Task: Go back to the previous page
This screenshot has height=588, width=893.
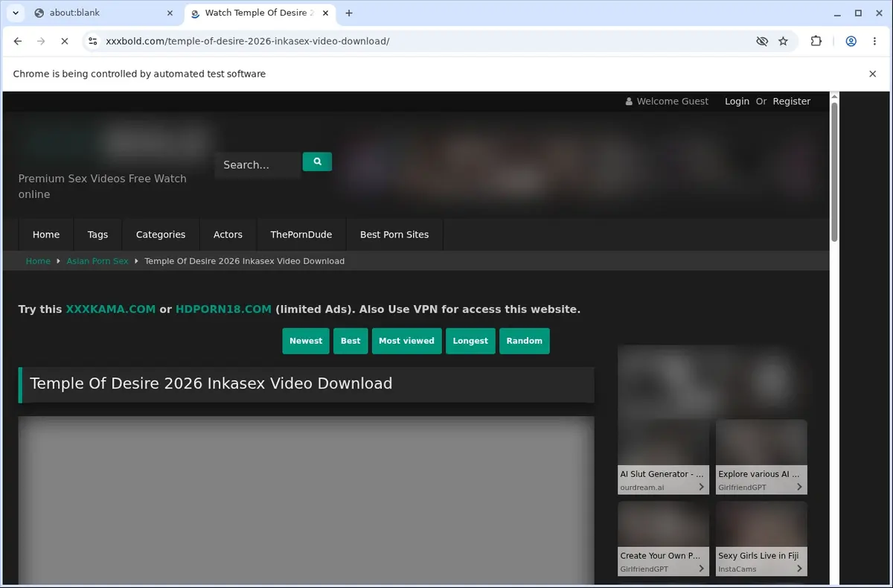Action: (18, 42)
